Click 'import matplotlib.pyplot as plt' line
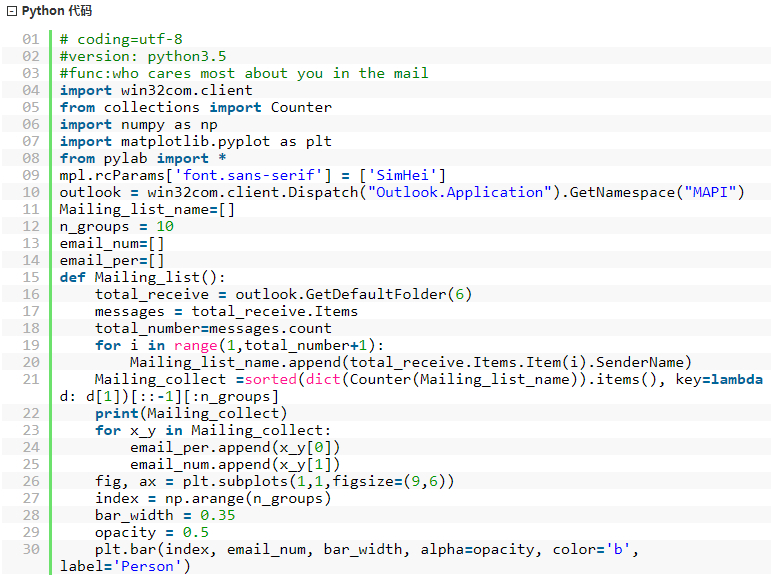Viewport: 771px width, 575px height. pos(196,141)
